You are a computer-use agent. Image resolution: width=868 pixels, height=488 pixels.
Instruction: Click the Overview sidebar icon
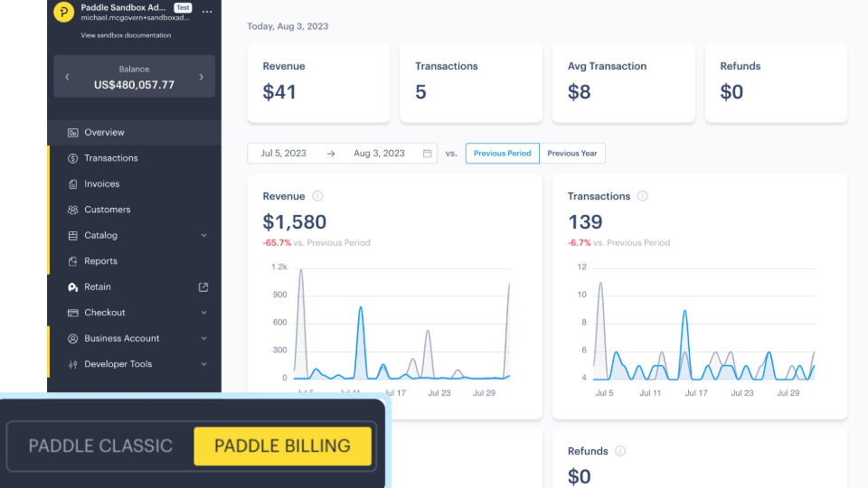[72, 133]
